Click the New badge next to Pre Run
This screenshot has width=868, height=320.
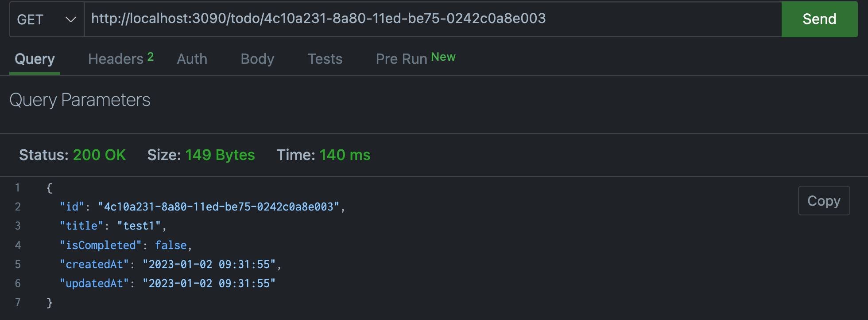tap(443, 57)
